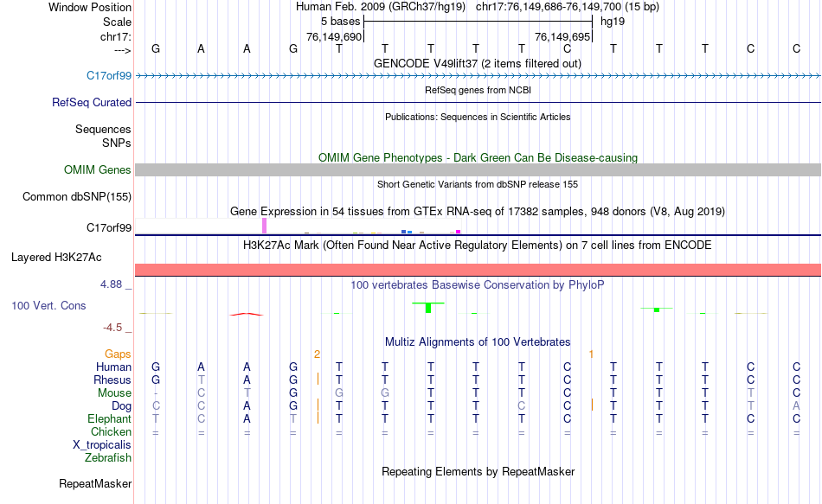Screen dimensions: 822x504
Task: Click the GTEx Gene Expression track title
Action: coord(478,211)
